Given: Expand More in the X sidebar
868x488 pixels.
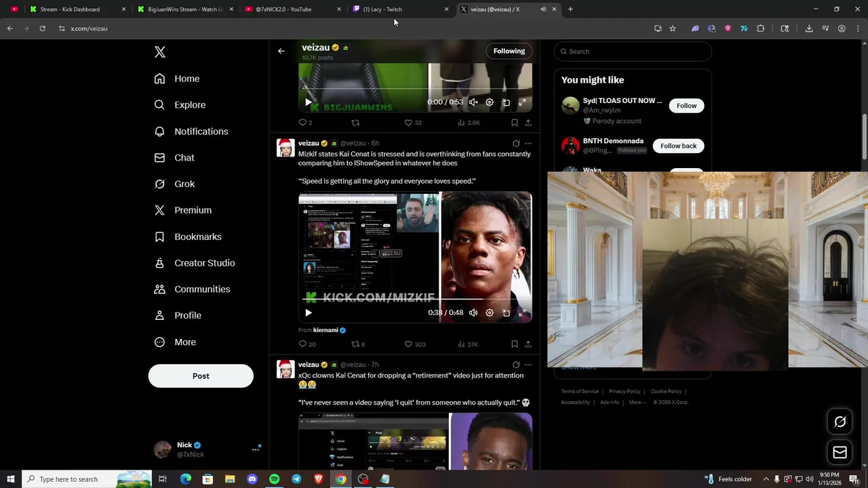Looking at the screenshot, I should tap(175, 342).
